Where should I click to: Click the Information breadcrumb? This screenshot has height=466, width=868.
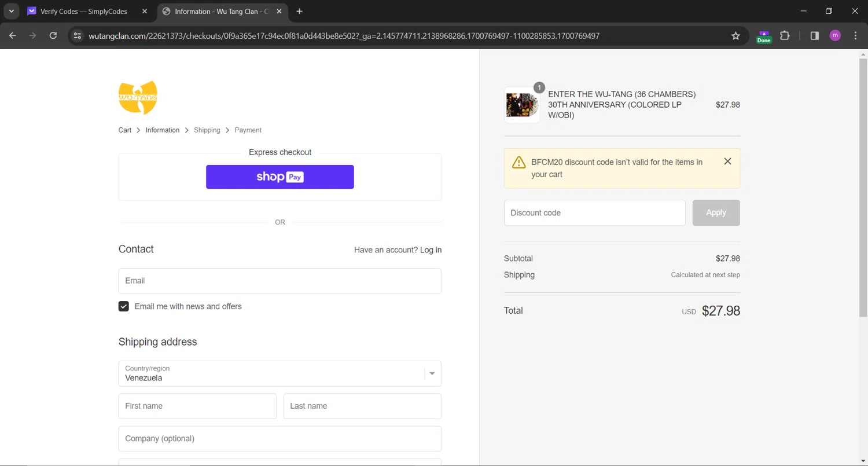163,130
